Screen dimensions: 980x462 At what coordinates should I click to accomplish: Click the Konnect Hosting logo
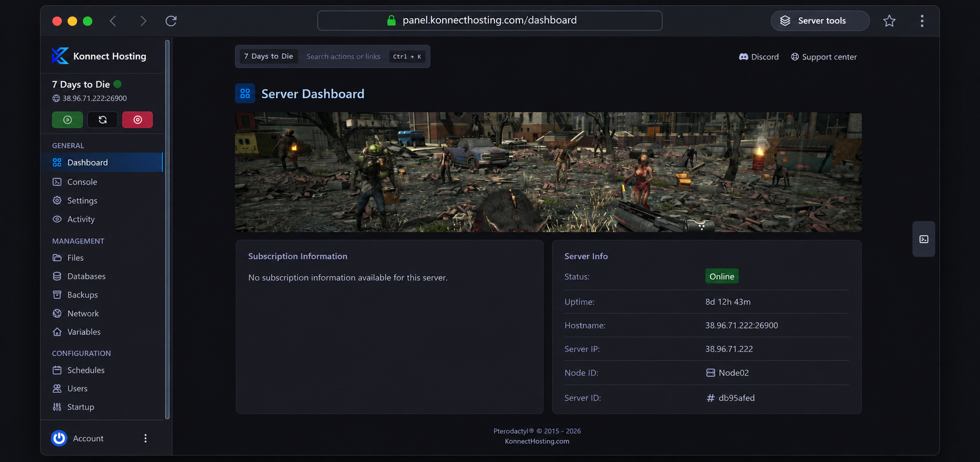pos(60,56)
